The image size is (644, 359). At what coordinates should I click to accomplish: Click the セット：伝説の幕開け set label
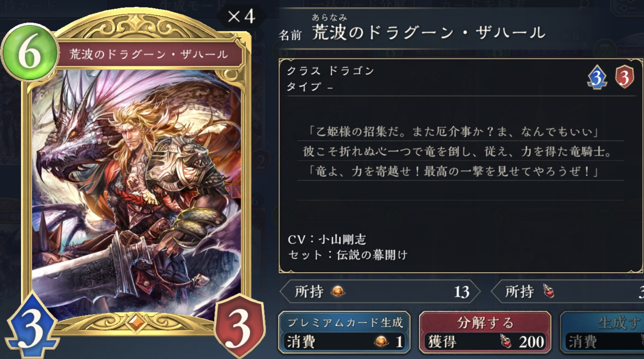(x=348, y=255)
